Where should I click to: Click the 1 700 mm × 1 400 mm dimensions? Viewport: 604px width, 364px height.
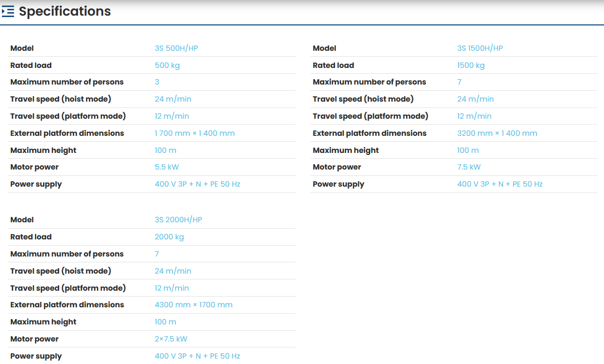click(195, 133)
